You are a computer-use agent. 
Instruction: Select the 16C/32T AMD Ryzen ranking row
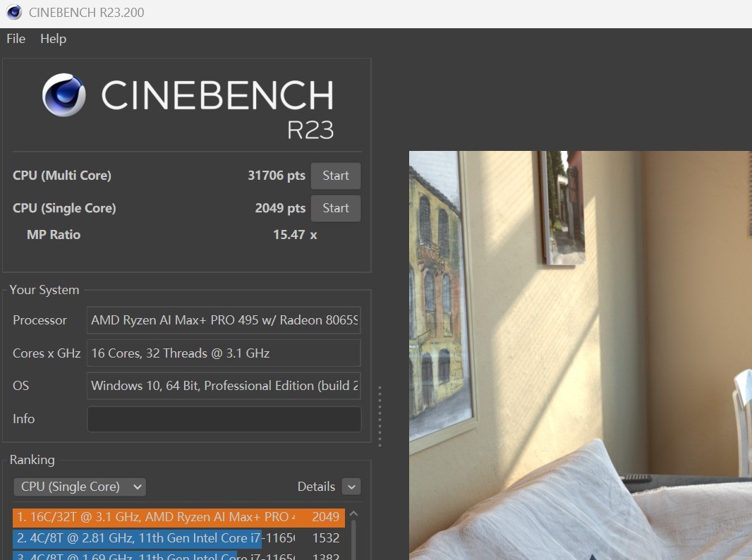(178, 517)
